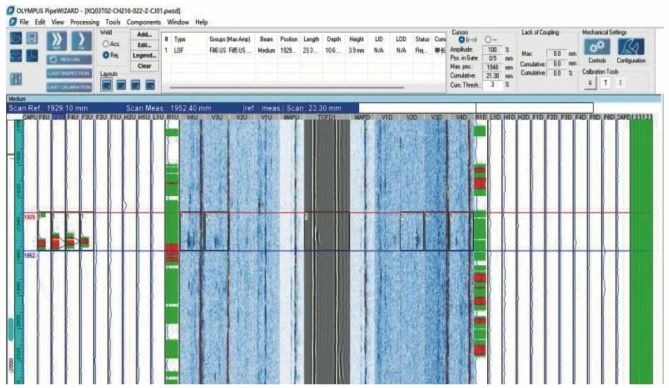Click the horizontal scrollbar under defect table
The height and width of the screenshot is (388, 669).
pyautogui.click(x=287, y=88)
